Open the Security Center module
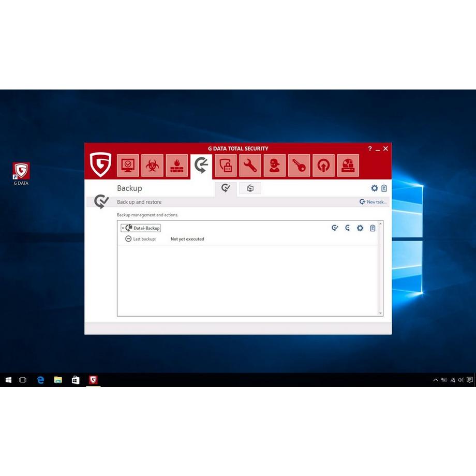Screen dimensions: 476x476 (127, 165)
